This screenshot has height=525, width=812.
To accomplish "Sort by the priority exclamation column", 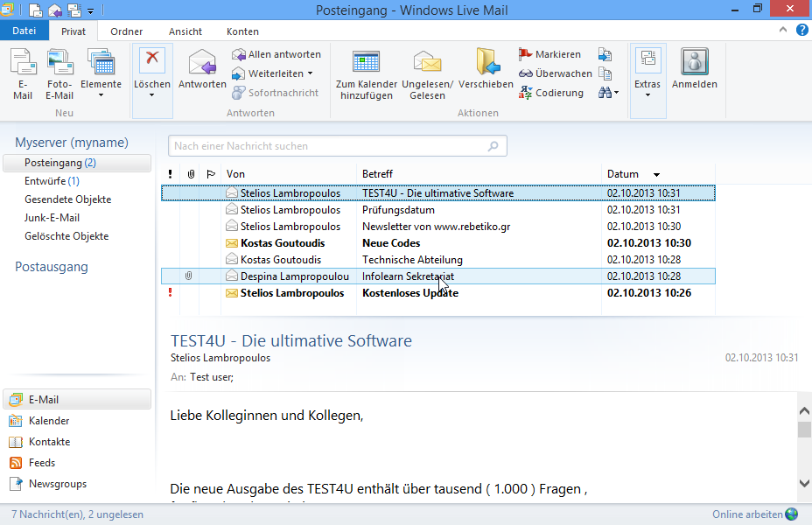I will [x=170, y=174].
